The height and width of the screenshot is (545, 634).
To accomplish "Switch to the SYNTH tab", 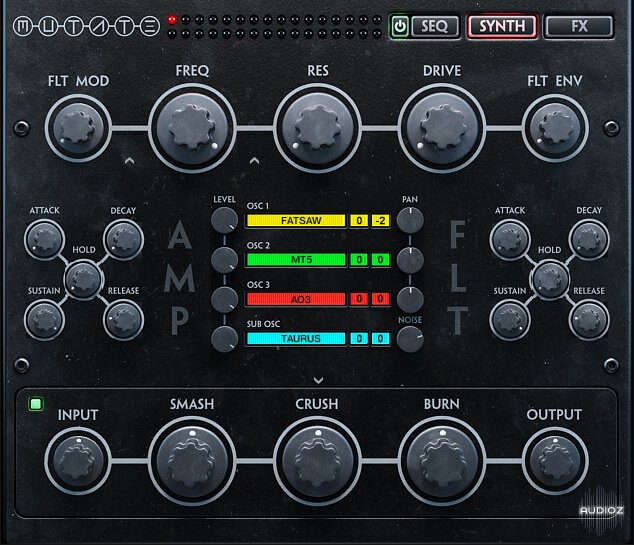I will tap(502, 27).
